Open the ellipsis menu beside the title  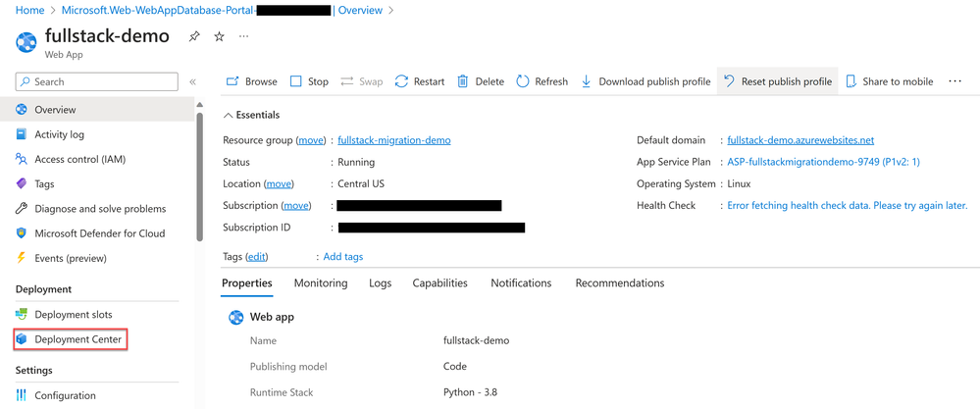[x=243, y=37]
